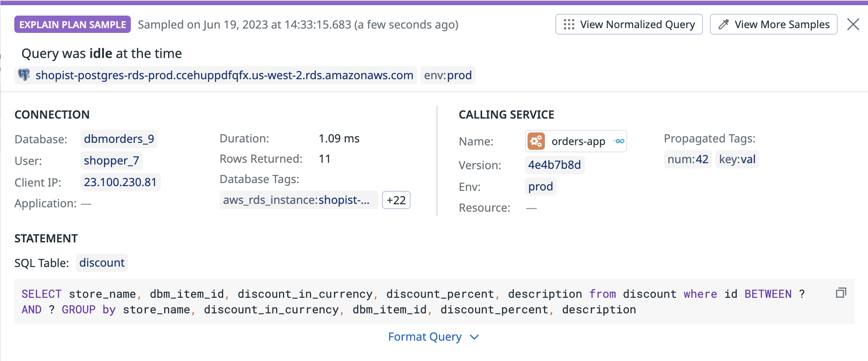The image size is (868, 361).
Task: Click the Go language icon beside orders-app
Action: [619, 141]
